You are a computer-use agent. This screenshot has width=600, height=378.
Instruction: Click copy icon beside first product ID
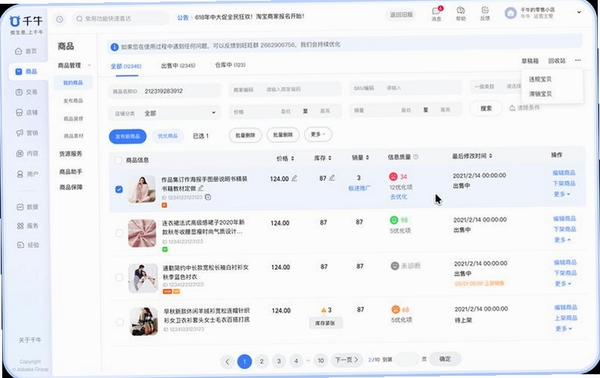[208, 197]
